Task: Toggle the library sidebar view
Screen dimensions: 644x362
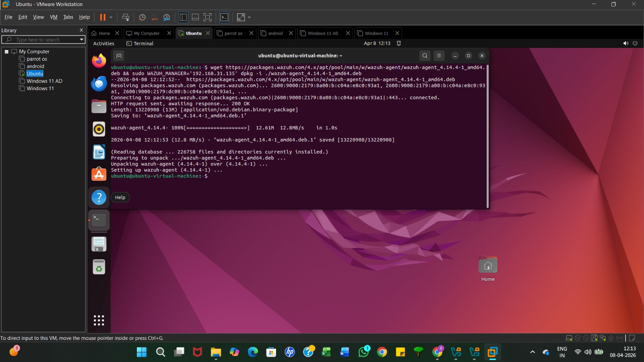Action: point(183,17)
